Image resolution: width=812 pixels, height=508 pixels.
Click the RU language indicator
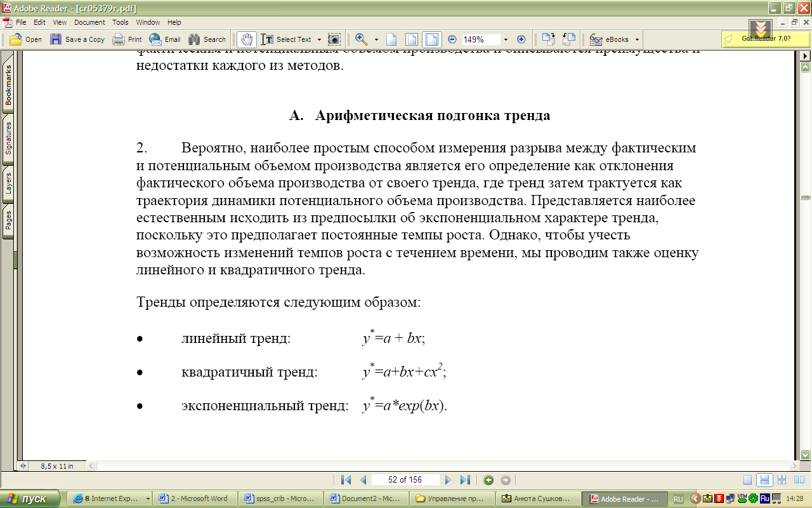point(678,499)
